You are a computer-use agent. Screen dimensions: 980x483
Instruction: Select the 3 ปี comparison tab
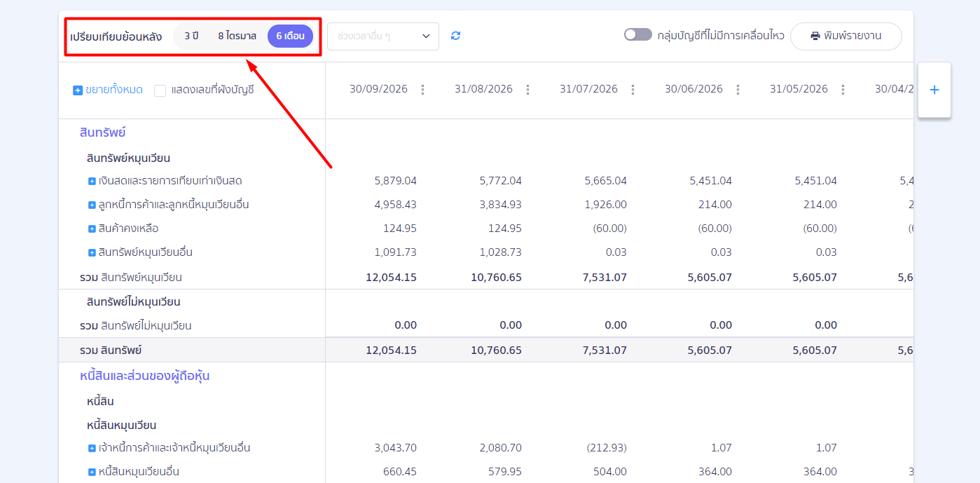191,36
